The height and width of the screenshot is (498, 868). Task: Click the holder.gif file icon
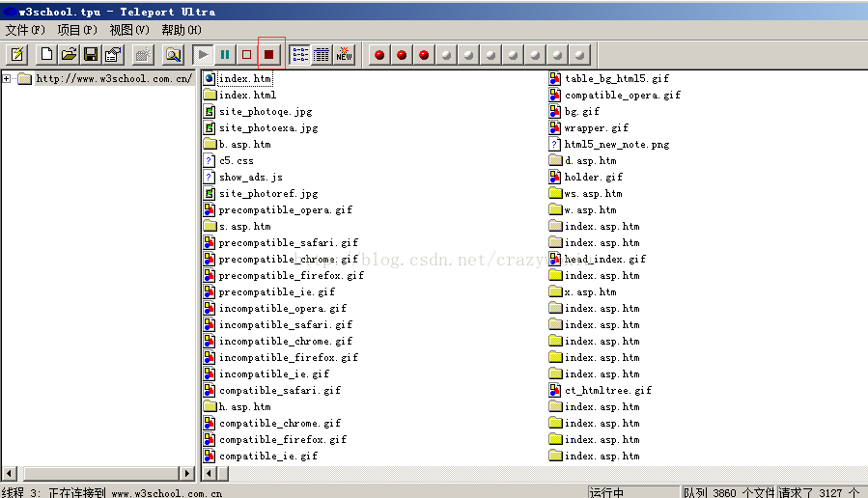click(554, 177)
